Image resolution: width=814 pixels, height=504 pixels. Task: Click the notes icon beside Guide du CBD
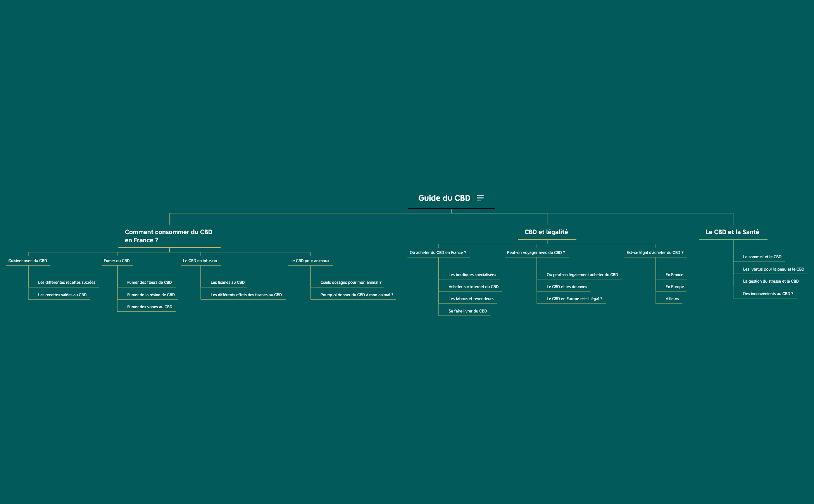480,198
